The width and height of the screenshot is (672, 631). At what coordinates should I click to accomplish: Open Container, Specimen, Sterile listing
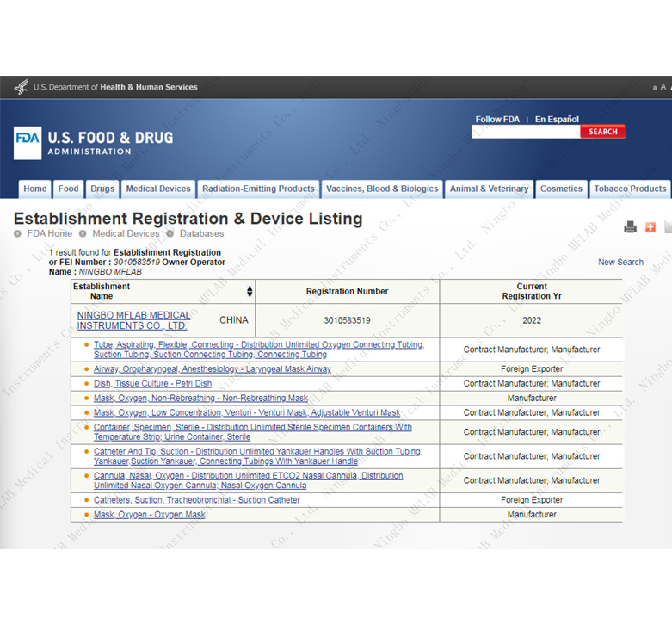click(x=253, y=432)
